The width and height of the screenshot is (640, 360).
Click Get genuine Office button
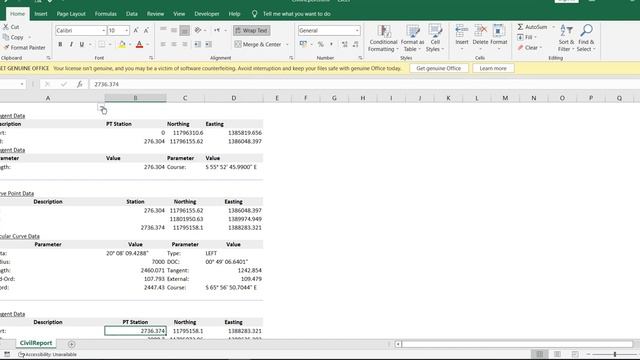(x=439, y=69)
